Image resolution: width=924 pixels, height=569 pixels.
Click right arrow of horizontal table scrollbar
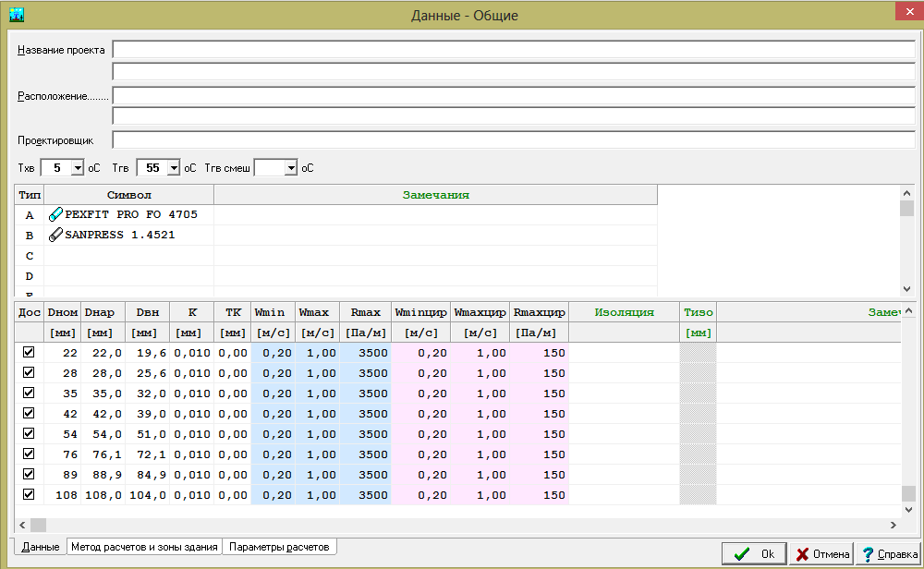coord(894,525)
